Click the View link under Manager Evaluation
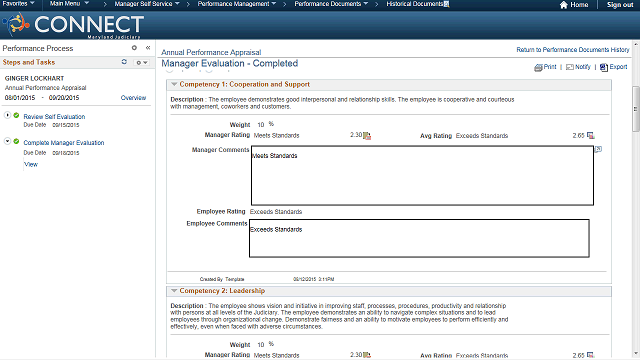 pos(31,164)
